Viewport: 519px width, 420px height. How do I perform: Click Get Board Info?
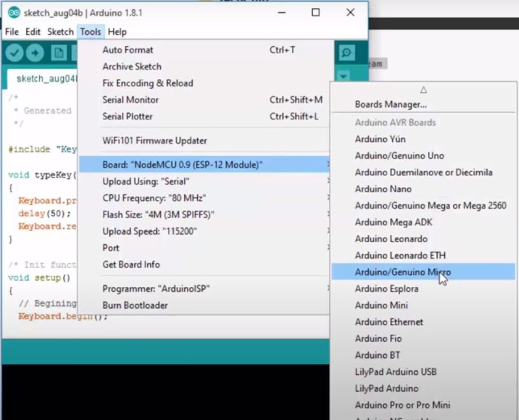tap(205, 264)
